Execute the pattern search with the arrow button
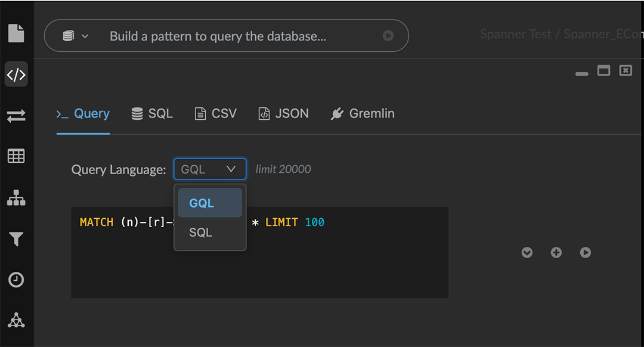Viewport: 644px width, 347px height. (x=389, y=36)
